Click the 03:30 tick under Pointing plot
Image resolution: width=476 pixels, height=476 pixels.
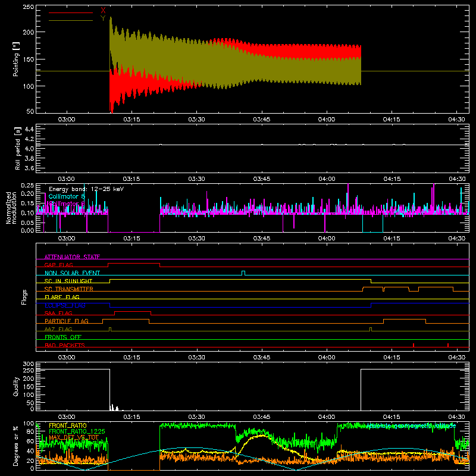pyautogui.click(x=197, y=120)
